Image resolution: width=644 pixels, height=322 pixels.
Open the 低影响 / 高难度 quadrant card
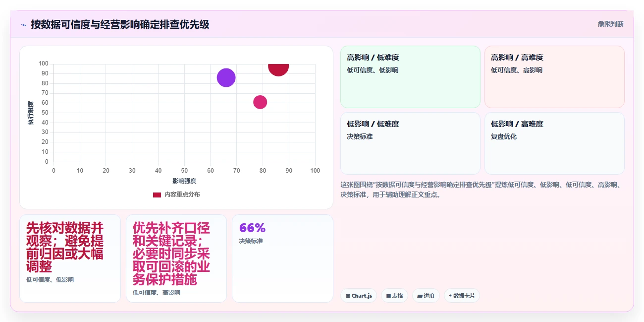pyautogui.click(x=554, y=143)
